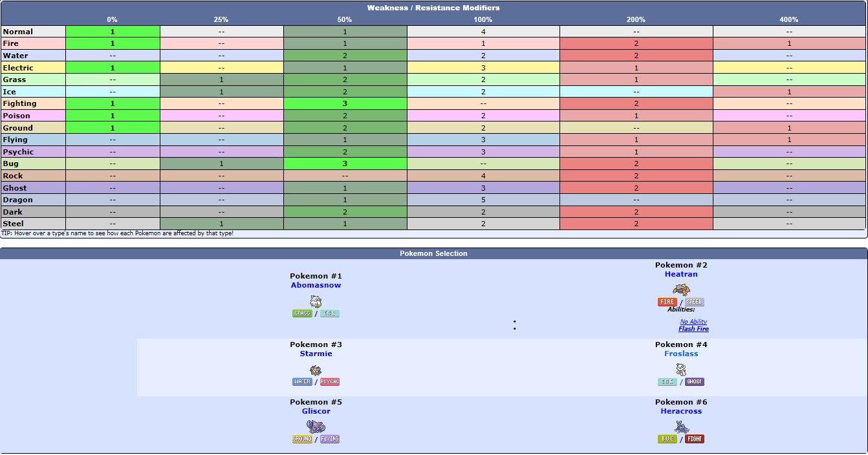Select Froslass's Ghost type badge
Image resolution: width=868 pixels, height=455 pixels.
(695, 382)
